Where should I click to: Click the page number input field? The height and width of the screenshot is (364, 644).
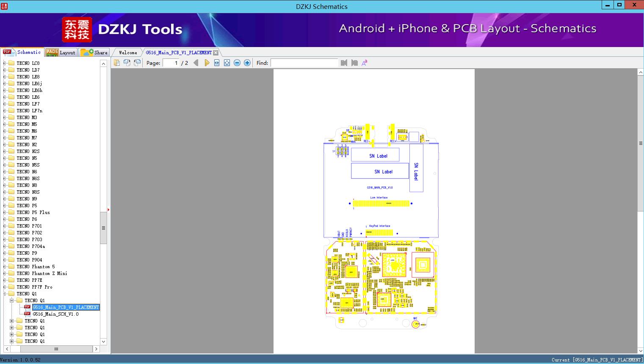pos(171,63)
